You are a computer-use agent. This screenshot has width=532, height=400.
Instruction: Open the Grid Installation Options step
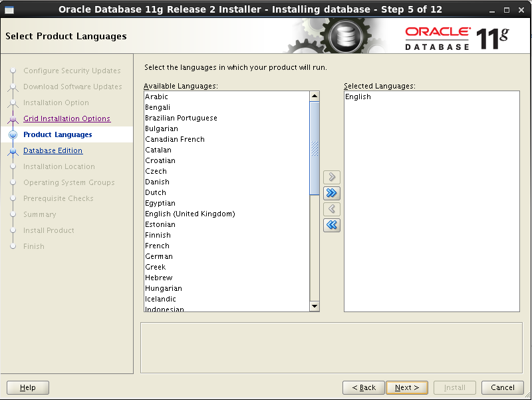pyautogui.click(x=67, y=118)
